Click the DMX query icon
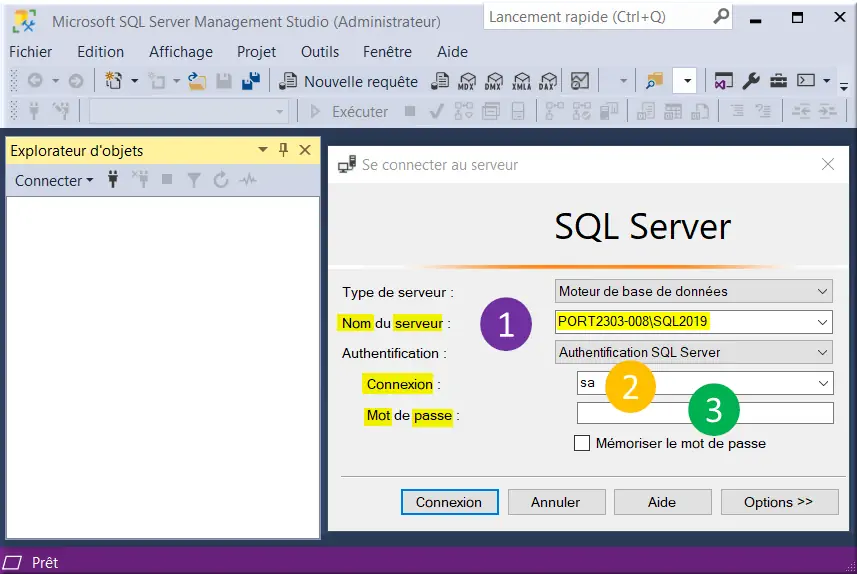The height and width of the screenshot is (574, 857). click(494, 81)
